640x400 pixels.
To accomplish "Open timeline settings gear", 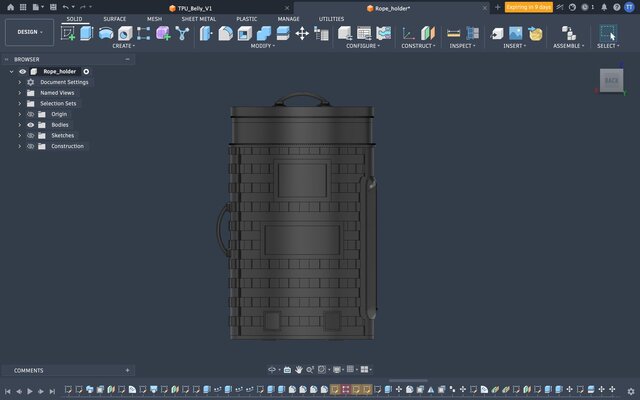I will (631, 391).
